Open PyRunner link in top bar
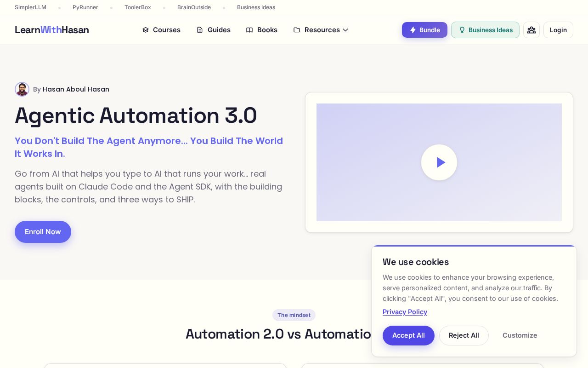The image size is (588, 368). (x=85, y=7)
